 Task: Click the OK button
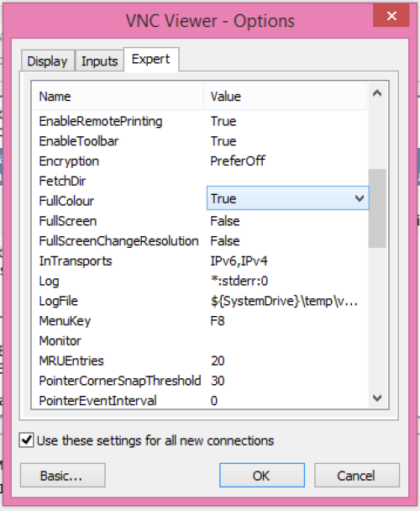pos(261,476)
